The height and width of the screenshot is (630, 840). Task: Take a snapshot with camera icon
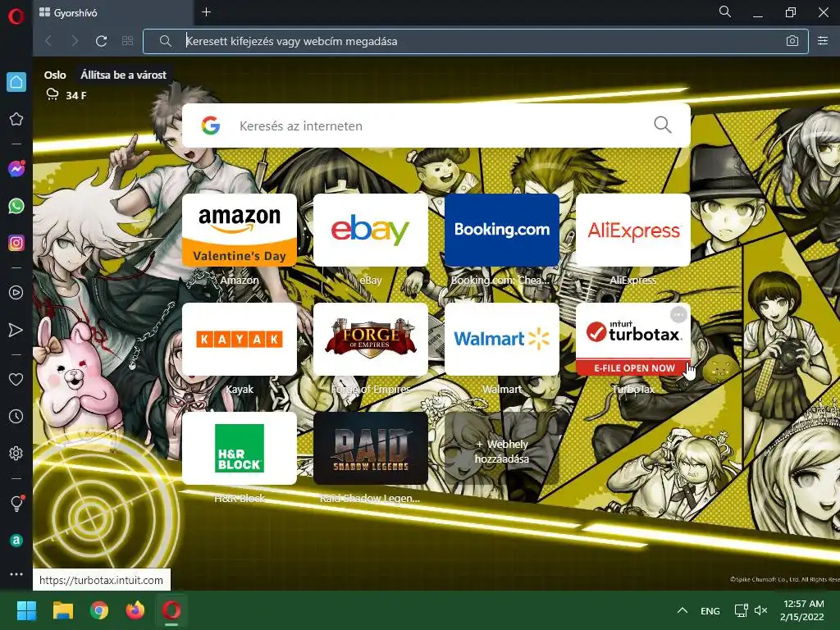pyautogui.click(x=792, y=41)
